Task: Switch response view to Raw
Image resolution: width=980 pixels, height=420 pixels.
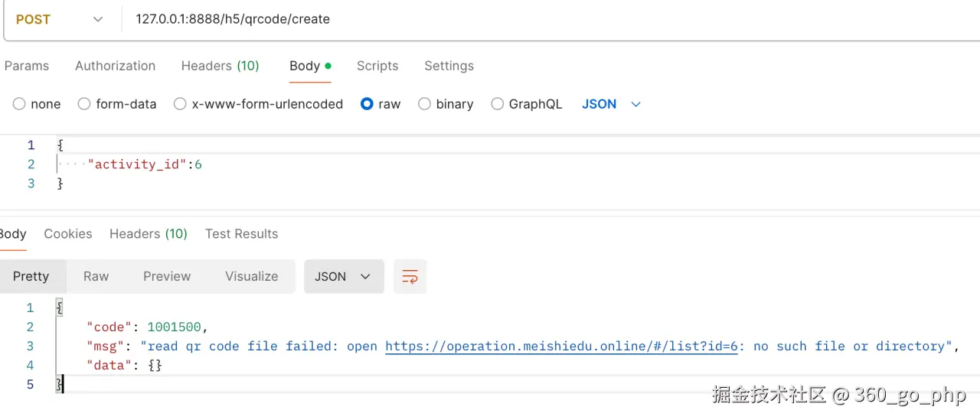Action: [96, 276]
